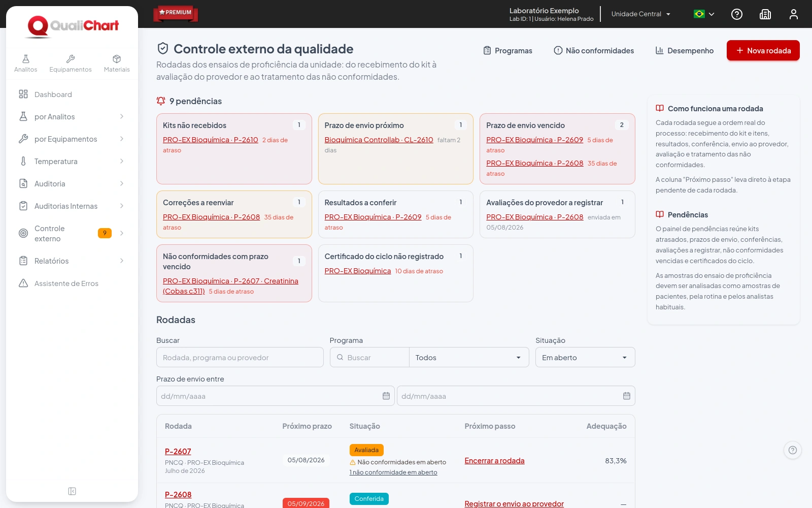
Task: Expand the Temperatura menu chevron
Action: (x=122, y=161)
